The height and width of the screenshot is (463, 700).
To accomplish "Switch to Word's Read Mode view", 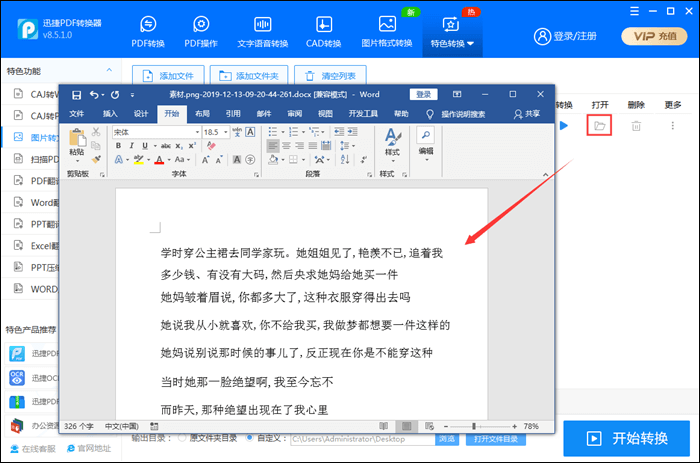I will point(383,426).
